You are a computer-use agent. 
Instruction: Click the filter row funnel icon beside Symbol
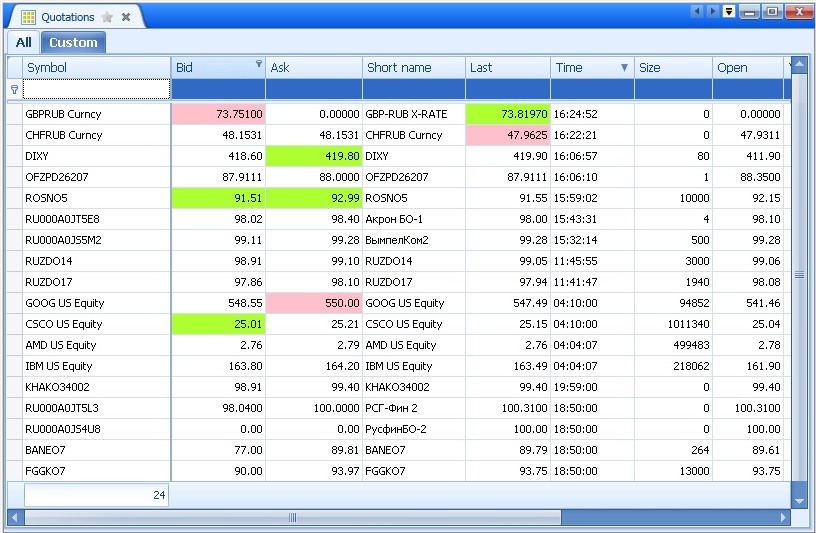[14, 90]
